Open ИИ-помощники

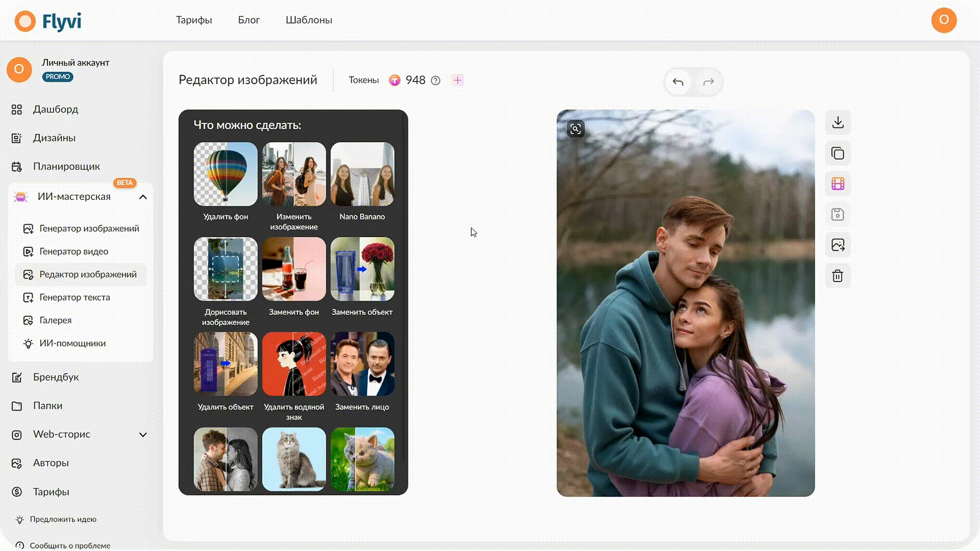tap(65, 343)
